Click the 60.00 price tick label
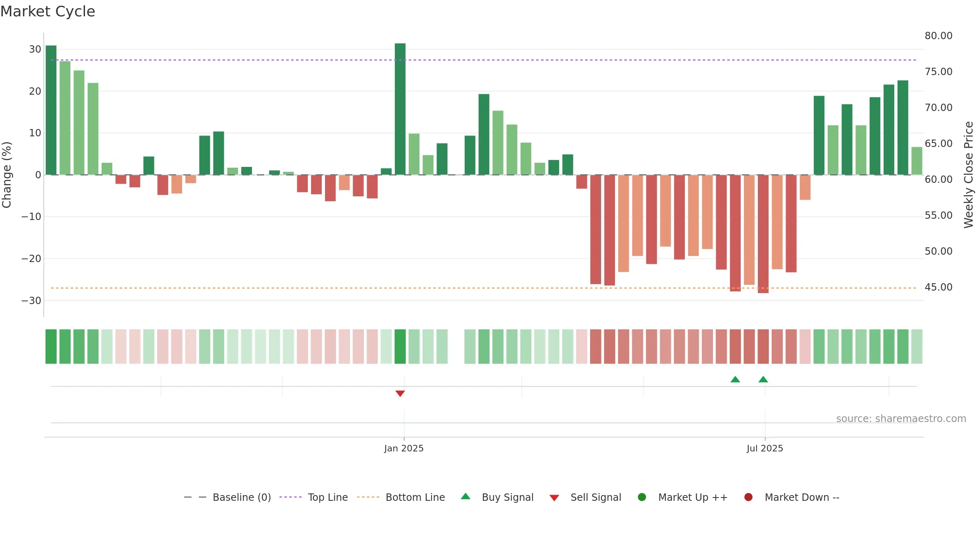The image size is (980, 551). [938, 180]
